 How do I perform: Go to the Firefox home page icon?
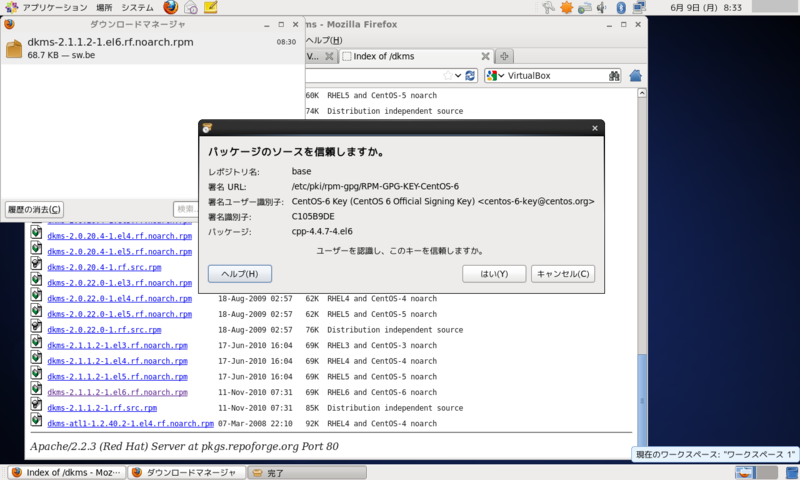pos(635,75)
